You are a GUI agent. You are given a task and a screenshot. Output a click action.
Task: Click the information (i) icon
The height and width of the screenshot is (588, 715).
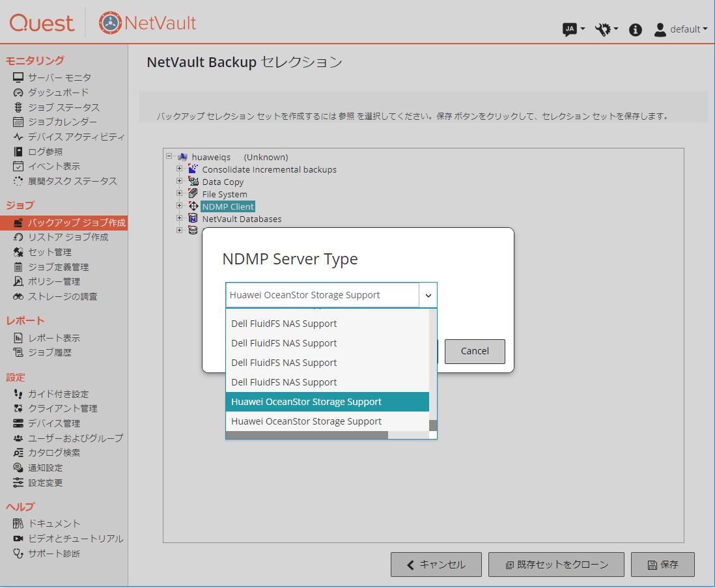[x=635, y=30]
